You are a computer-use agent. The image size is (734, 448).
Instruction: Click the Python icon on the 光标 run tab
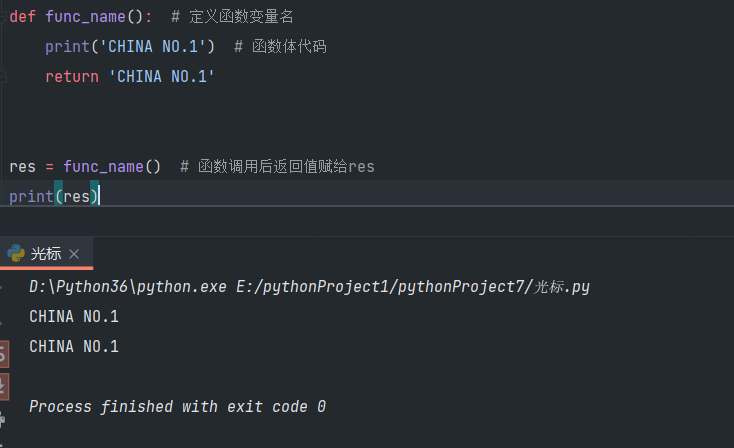coord(16,253)
